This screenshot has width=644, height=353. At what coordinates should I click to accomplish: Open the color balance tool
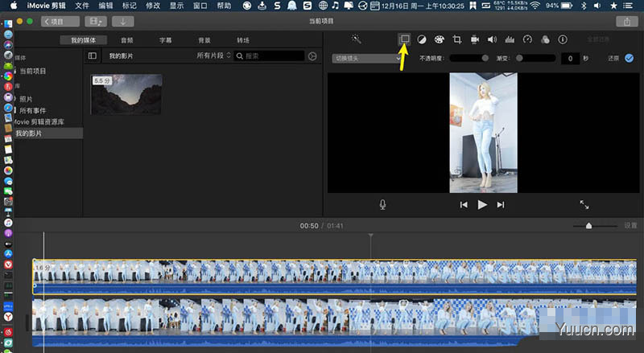point(422,39)
